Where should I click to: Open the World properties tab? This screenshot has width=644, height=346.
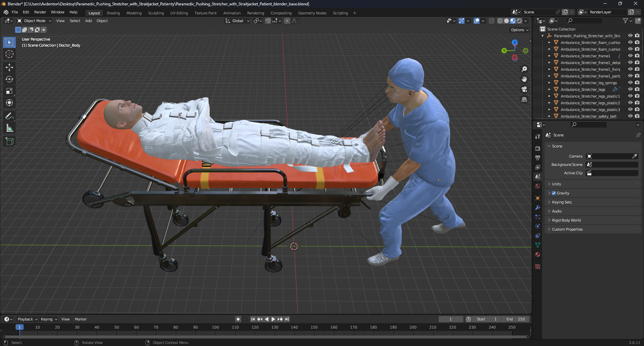pyautogui.click(x=538, y=186)
